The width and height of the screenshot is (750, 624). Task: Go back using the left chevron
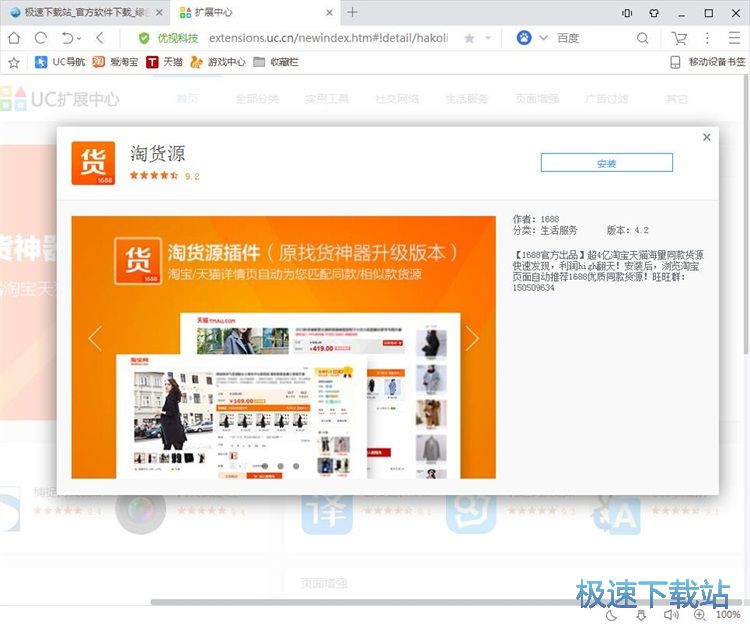pos(99,38)
